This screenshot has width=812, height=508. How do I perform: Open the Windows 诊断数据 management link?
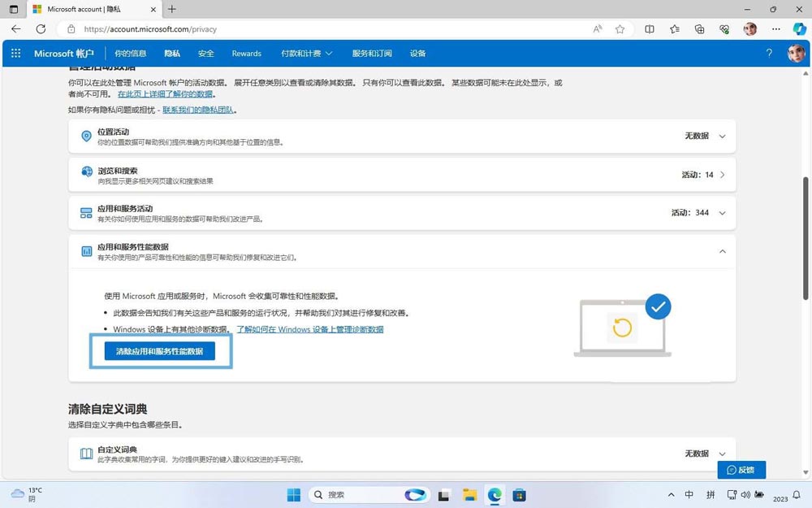tap(310, 328)
